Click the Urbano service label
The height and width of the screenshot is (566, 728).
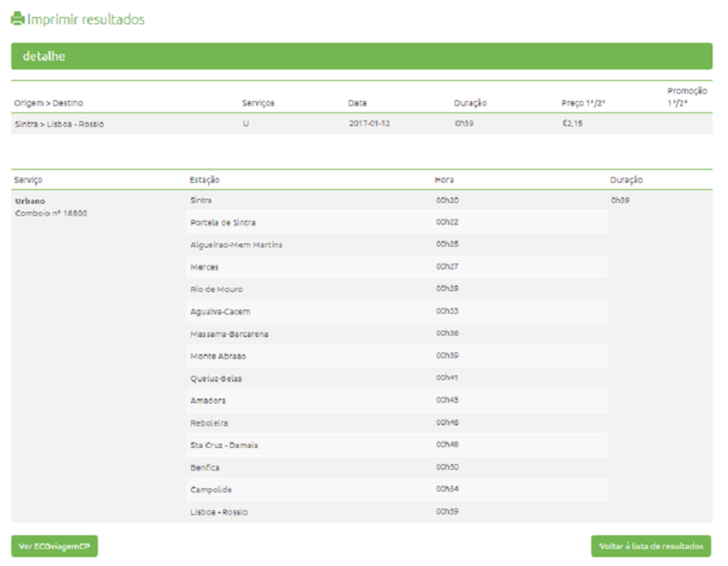click(29, 200)
